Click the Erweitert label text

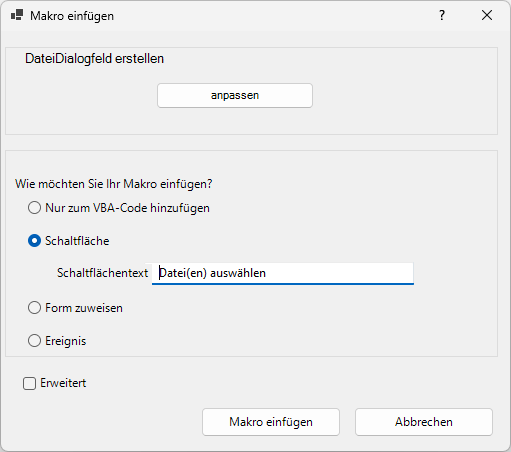(x=63, y=383)
